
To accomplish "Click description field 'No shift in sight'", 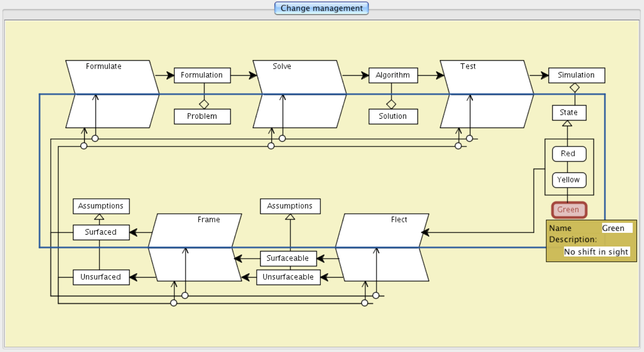I will pyautogui.click(x=596, y=252).
